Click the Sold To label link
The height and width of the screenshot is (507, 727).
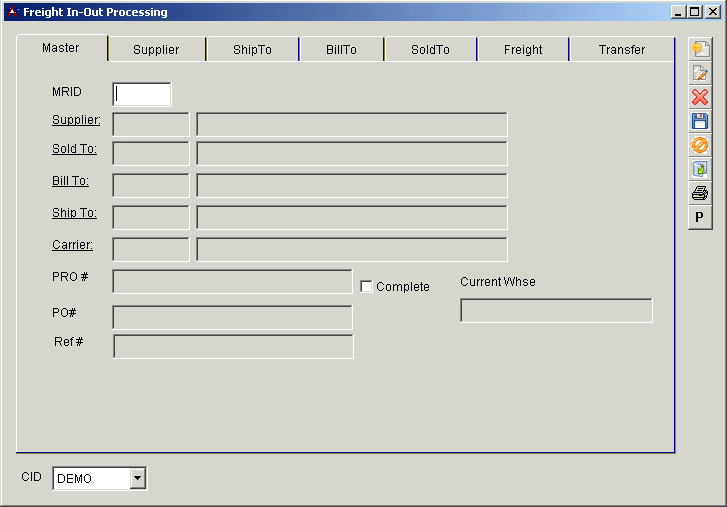click(74, 149)
